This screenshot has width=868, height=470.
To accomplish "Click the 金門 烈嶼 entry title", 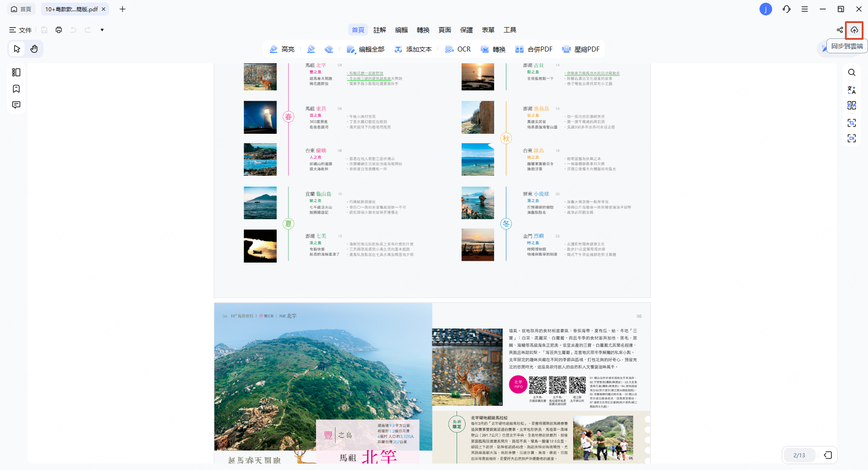I will [533, 236].
